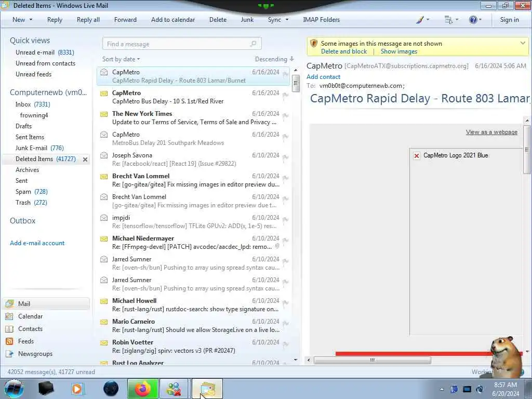Select the frowning4 subfolder
Screen dimensions: 532x399
(34, 115)
